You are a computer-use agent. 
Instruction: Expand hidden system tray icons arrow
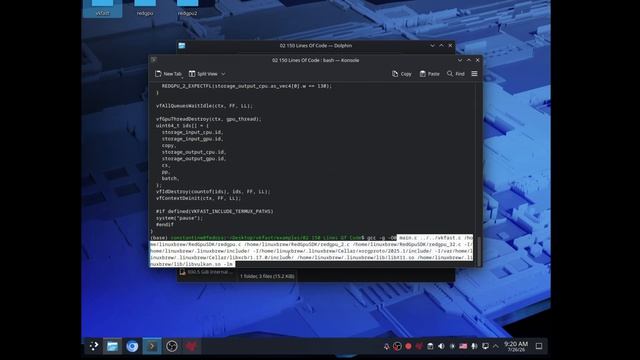click(x=496, y=346)
